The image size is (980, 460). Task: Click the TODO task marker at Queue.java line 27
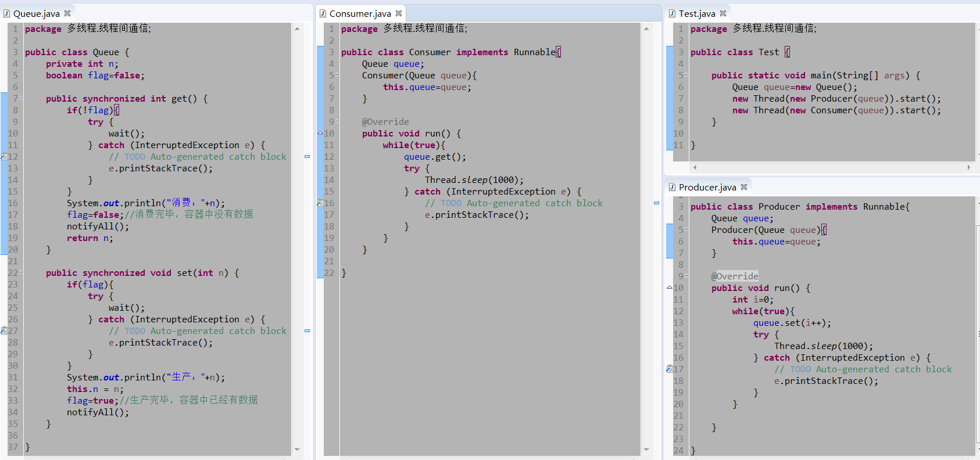4,330
